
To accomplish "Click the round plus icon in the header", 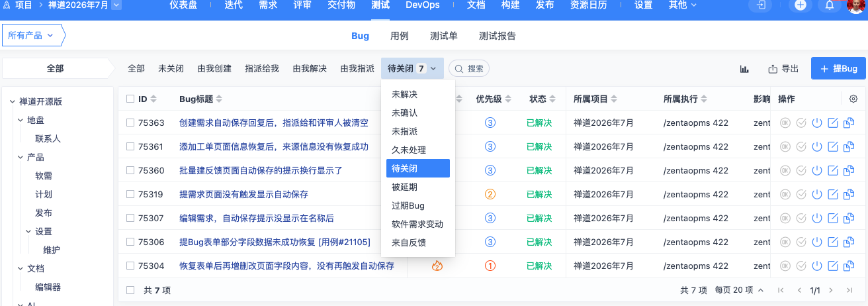I will 801,5.
